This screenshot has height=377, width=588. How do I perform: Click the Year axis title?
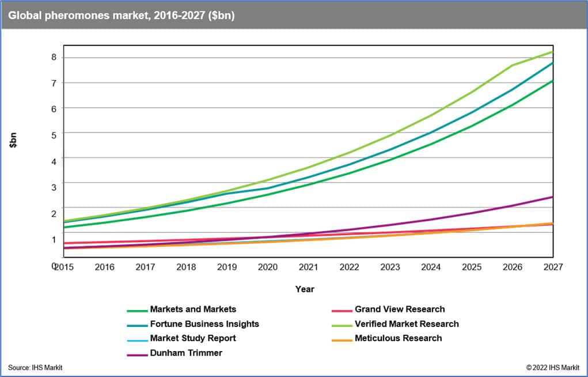point(305,289)
